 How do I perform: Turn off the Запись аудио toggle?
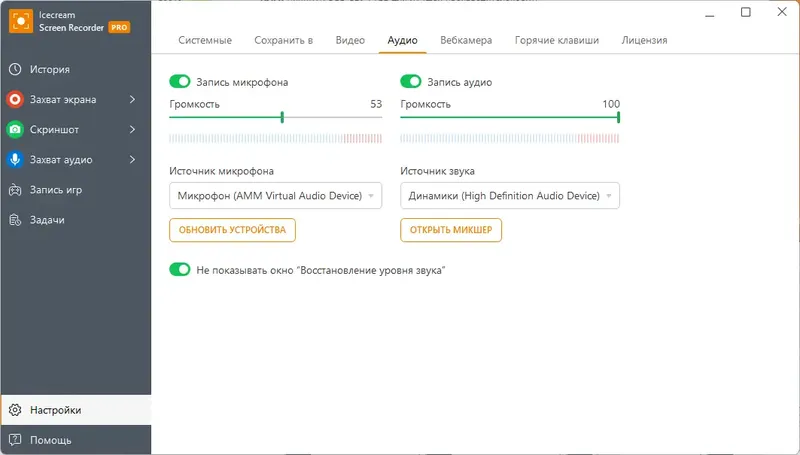pos(410,82)
